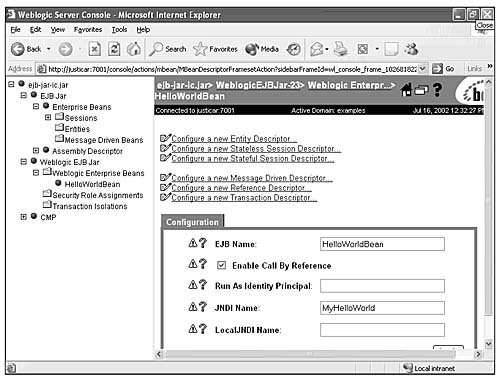Image resolution: width=500 pixels, height=382 pixels.
Task: Click the help icon beside Enable Call By Reference
Action: click(x=203, y=264)
